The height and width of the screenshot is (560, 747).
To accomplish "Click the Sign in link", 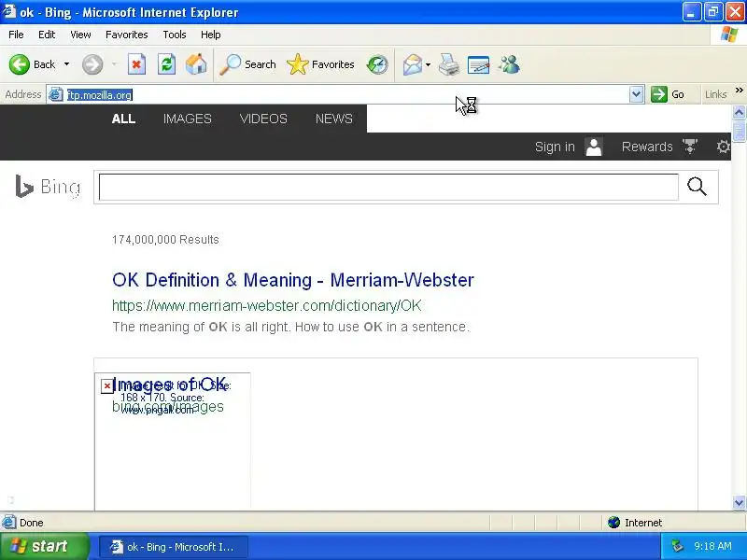I will click(x=555, y=147).
